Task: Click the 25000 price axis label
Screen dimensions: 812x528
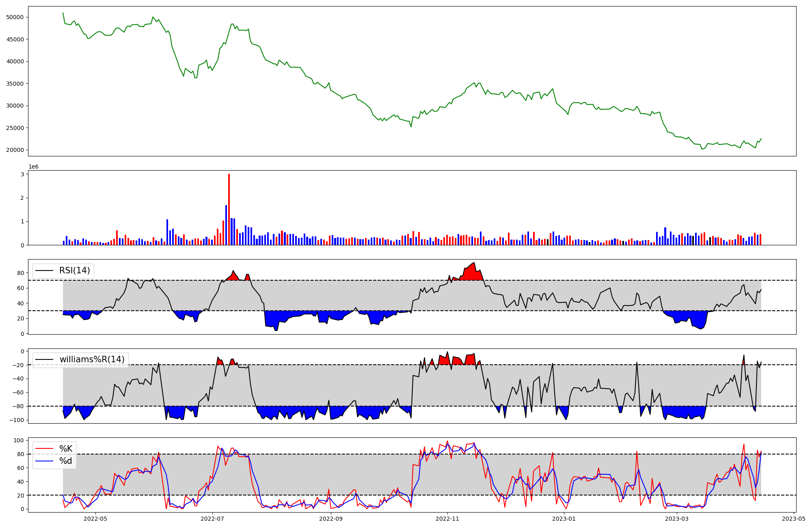Action: point(15,128)
